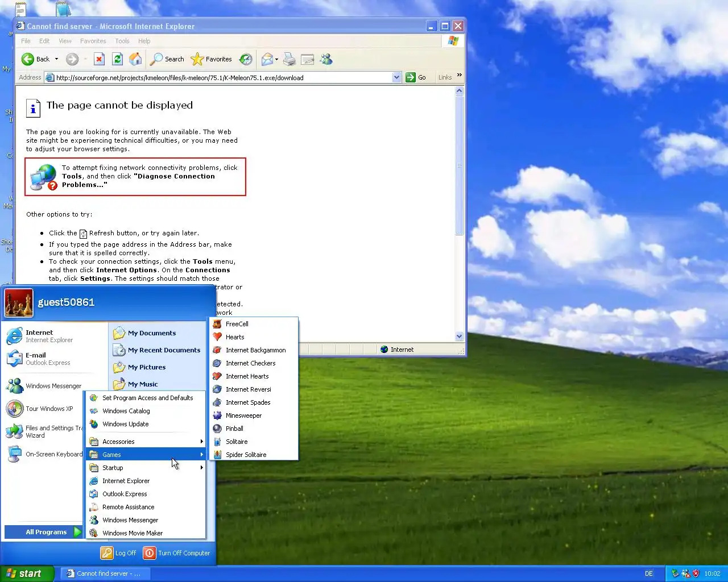The image size is (728, 582).
Task: Launch Hearts from Games submenu
Action: coord(254,337)
